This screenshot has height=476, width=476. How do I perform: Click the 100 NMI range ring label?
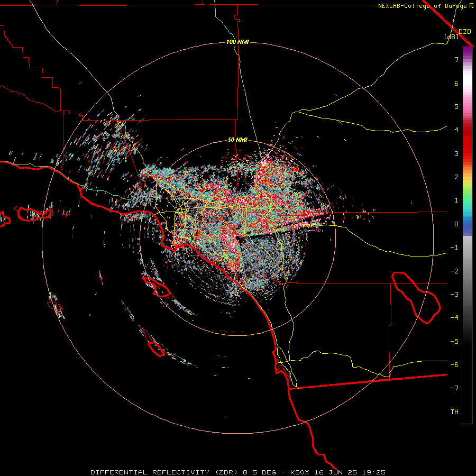(x=237, y=42)
